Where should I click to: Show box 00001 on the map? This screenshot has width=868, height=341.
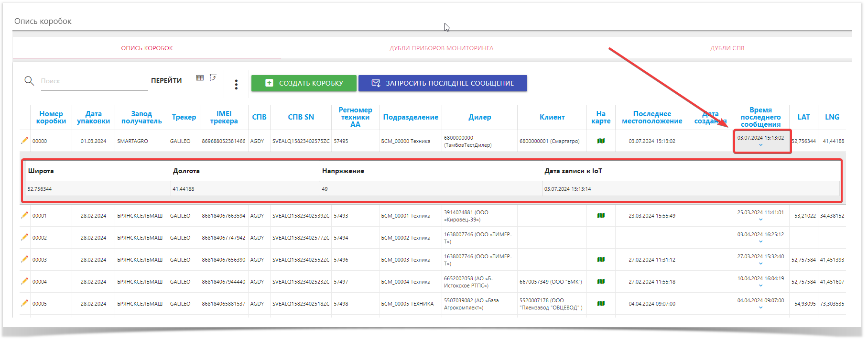[601, 216]
